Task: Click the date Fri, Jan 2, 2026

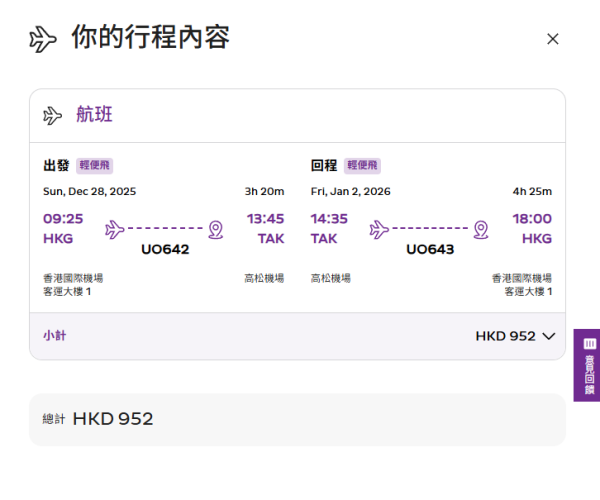Action: [351, 191]
